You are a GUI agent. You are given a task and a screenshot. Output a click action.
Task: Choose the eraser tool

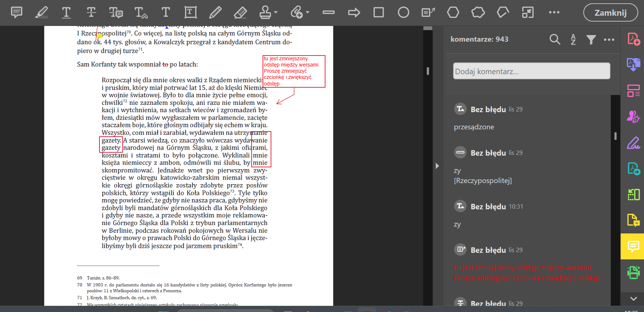click(x=240, y=12)
